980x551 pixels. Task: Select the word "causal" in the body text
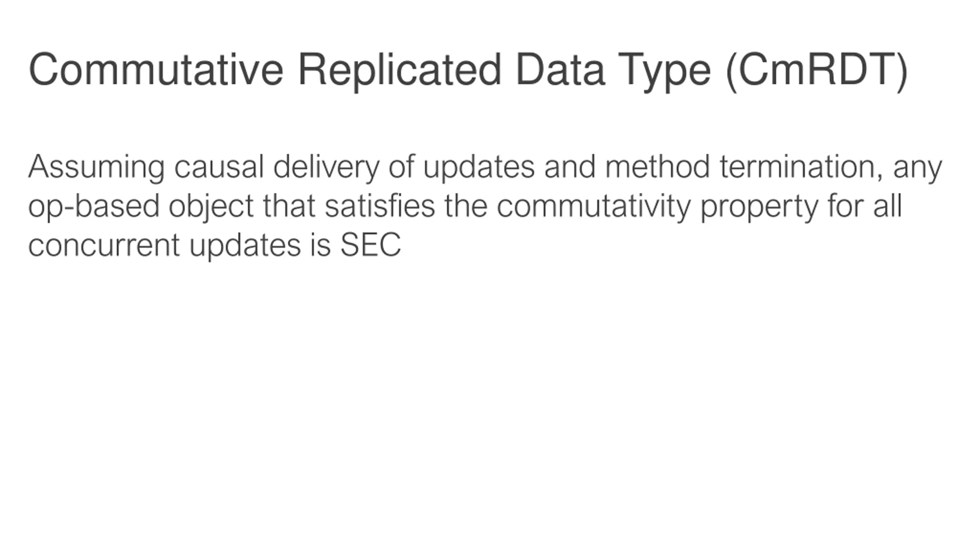click(219, 167)
